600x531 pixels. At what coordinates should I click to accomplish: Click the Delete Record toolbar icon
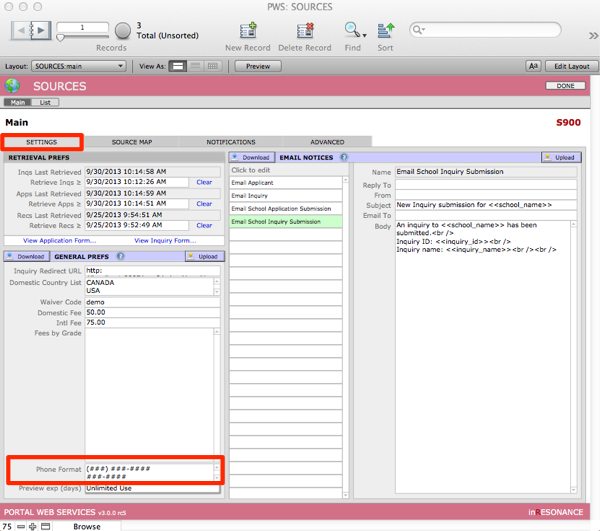[304, 30]
